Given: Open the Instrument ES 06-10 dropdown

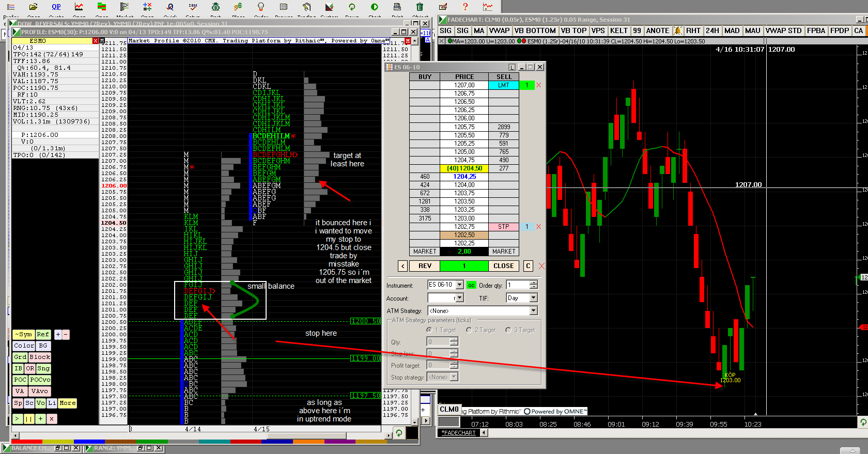Looking at the screenshot, I should click(x=460, y=285).
